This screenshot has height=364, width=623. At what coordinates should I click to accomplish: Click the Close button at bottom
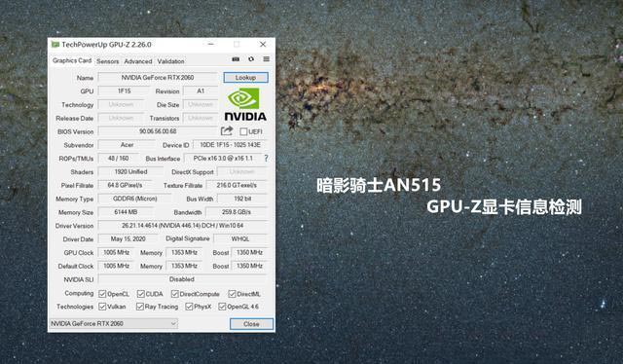point(251,324)
